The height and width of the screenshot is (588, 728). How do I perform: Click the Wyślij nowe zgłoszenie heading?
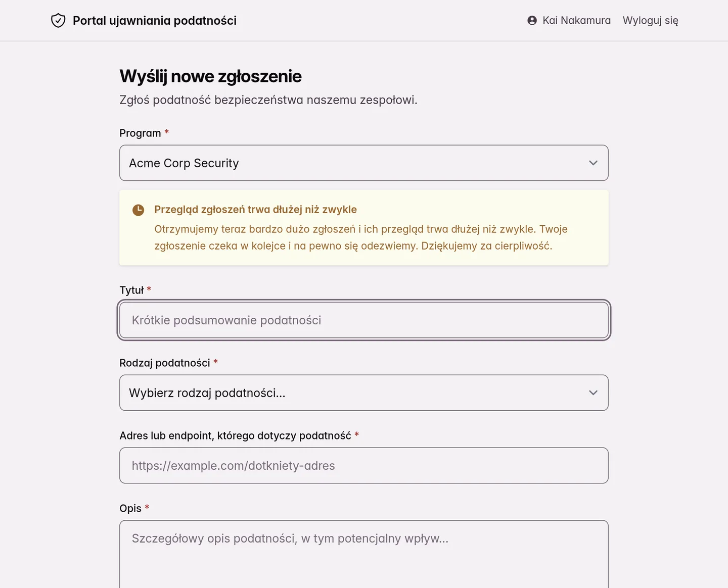click(210, 76)
